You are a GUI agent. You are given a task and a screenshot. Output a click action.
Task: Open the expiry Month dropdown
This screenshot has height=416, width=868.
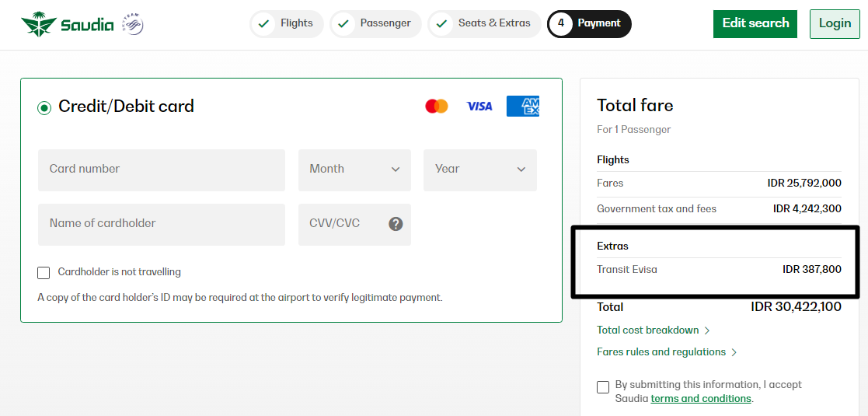point(354,170)
